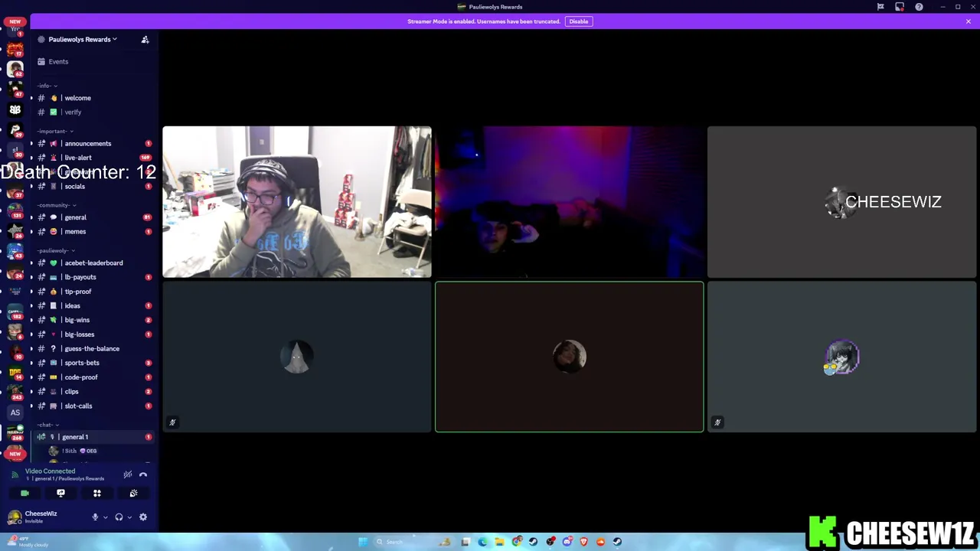The width and height of the screenshot is (980, 551).
Task: Collapse the -info- category
Action: click(47, 86)
